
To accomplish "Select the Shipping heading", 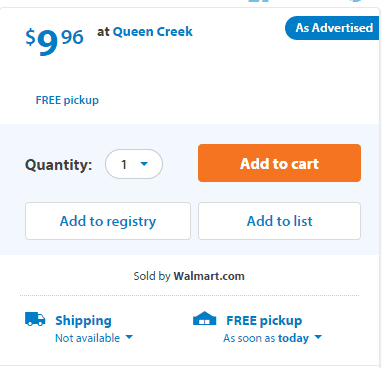I will pyautogui.click(x=83, y=320).
